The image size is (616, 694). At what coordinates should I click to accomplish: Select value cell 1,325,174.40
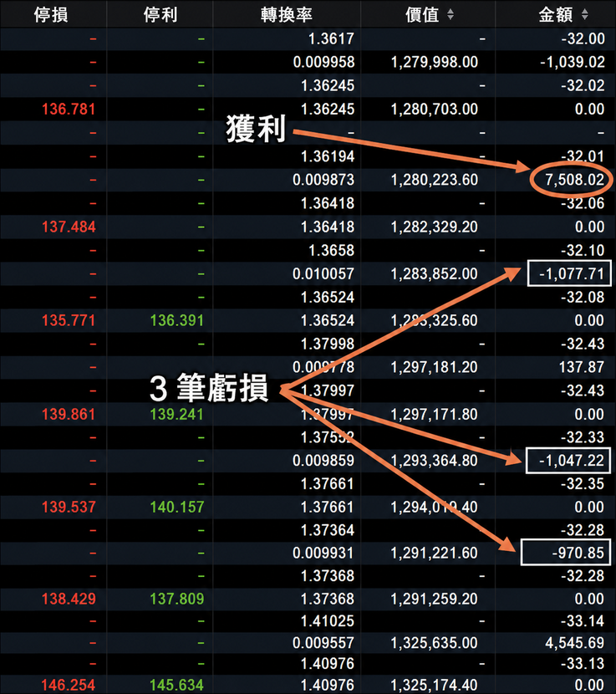pos(435,685)
